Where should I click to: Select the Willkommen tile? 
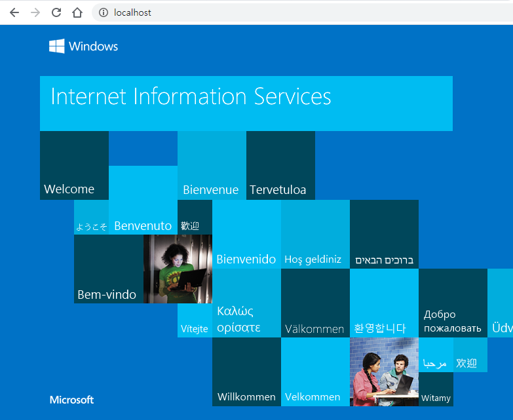point(247,372)
